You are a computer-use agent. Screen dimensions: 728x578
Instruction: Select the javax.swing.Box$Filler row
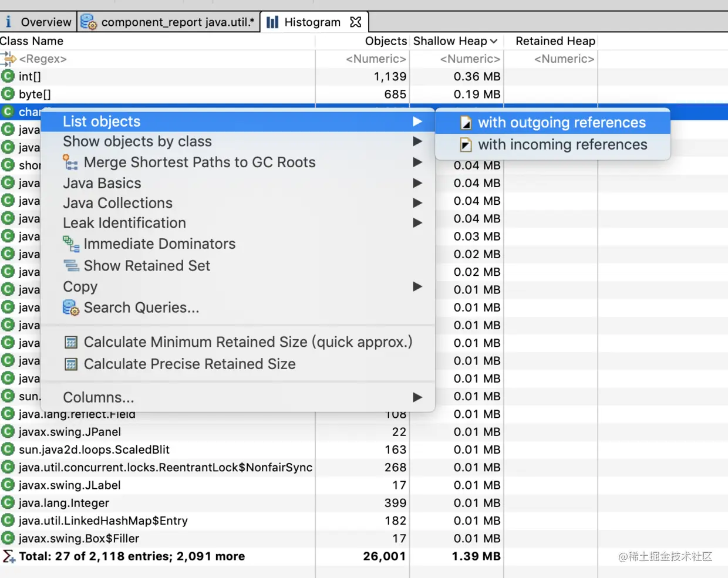(364, 539)
